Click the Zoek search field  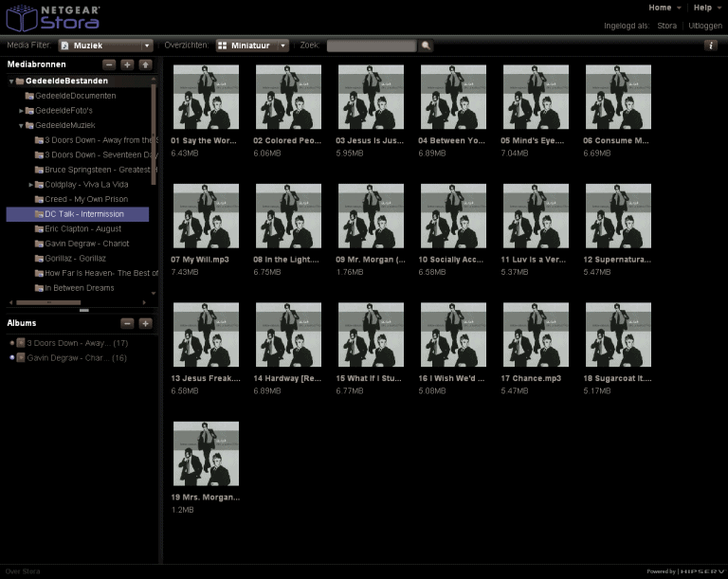(x=372, y=45)
